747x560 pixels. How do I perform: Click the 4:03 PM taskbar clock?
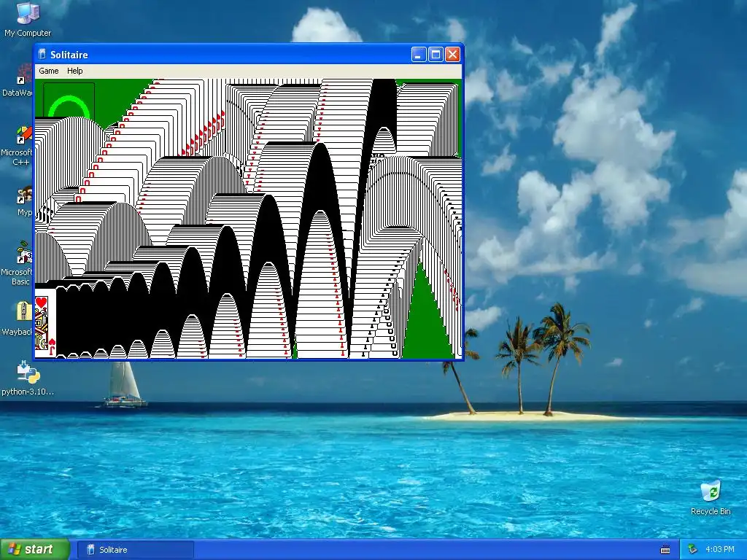tap(720, 550)
